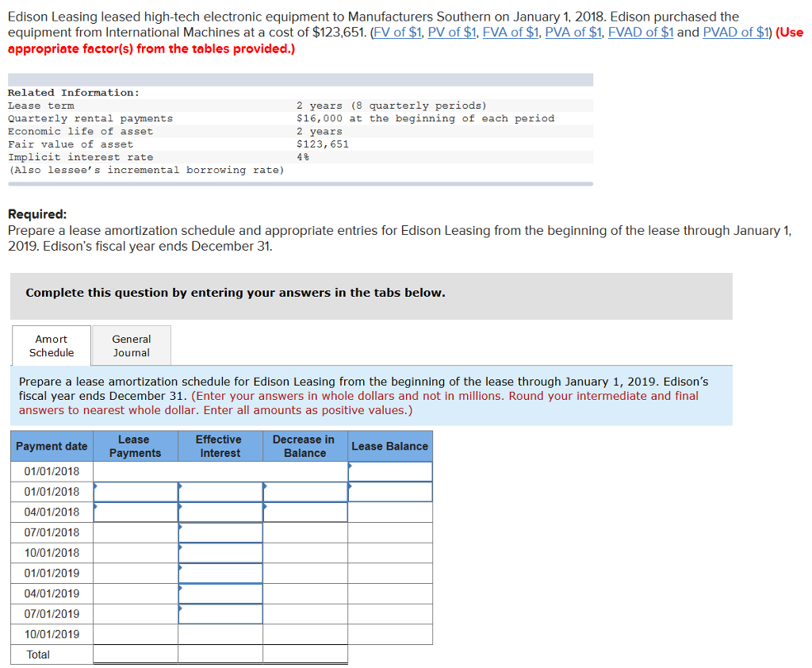The width and height of the screenshot is (812, 668).
Task: Click the 07/01/2018 payment date label
Action: click(52, 533)
